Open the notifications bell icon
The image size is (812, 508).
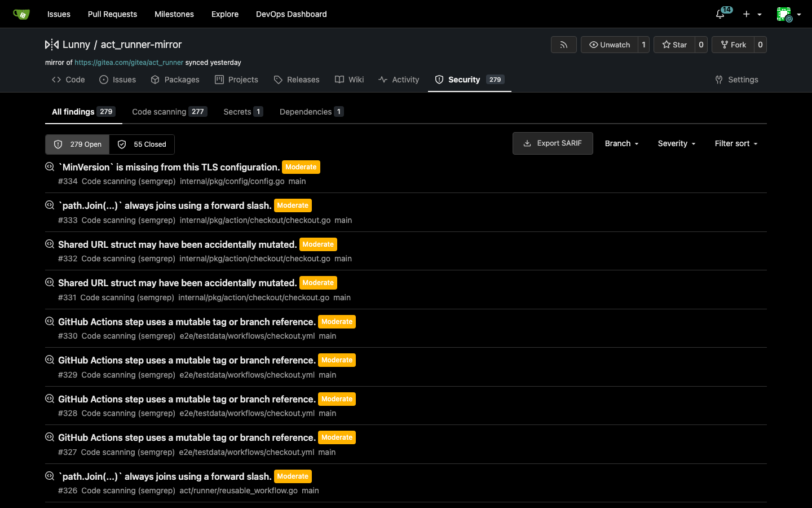point(720,14)
